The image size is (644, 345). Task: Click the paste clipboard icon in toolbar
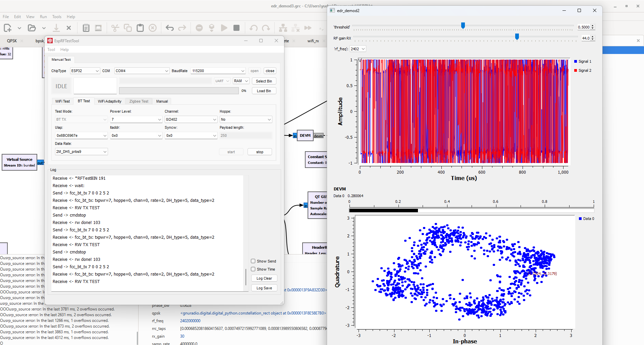click(x=140, y=28)
